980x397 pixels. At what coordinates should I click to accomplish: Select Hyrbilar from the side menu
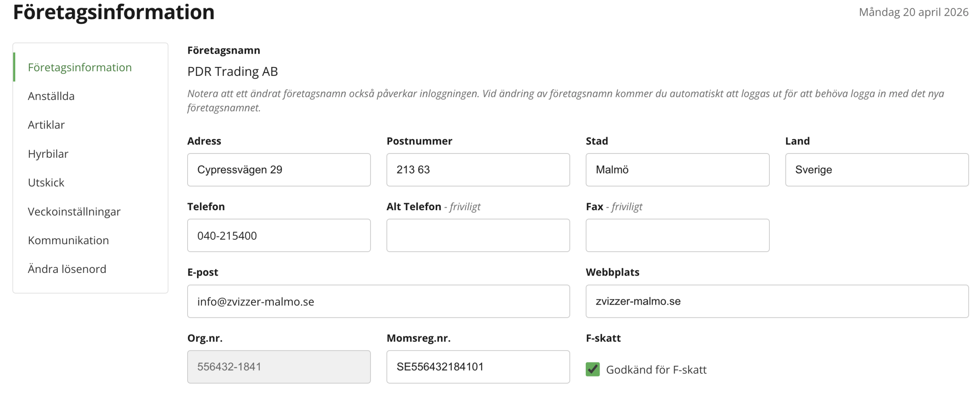(48, 154)
